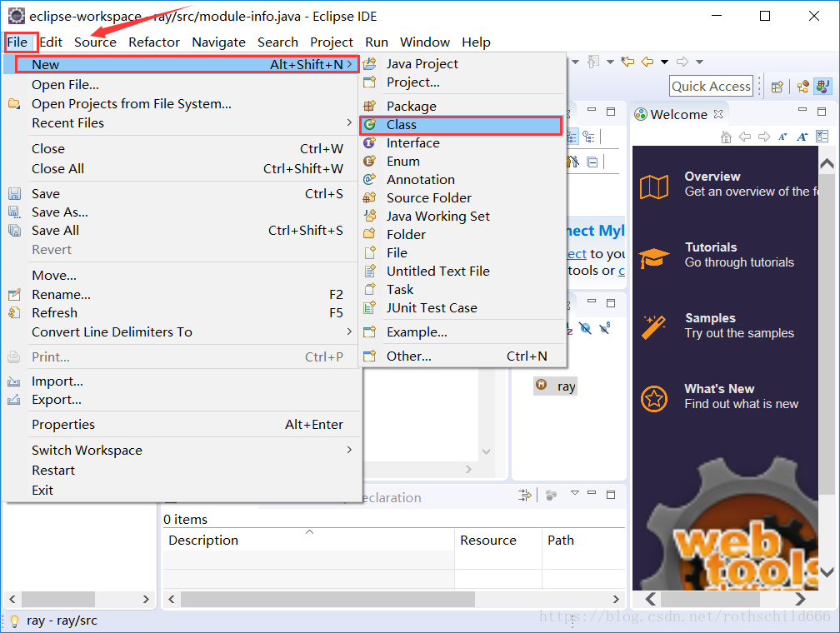Open Back history dropdown arrow

point(664,62)
